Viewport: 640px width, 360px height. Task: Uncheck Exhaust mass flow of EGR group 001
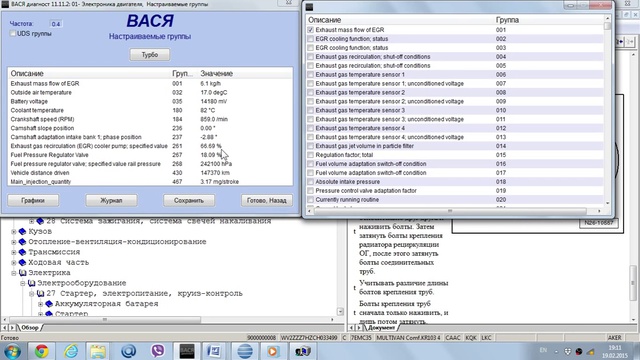[x=311, y=30]
